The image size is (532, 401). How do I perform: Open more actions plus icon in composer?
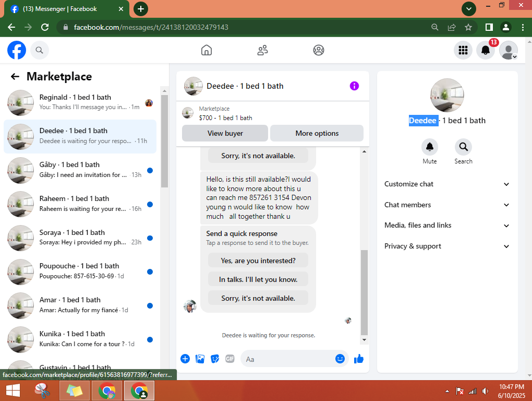185,359
